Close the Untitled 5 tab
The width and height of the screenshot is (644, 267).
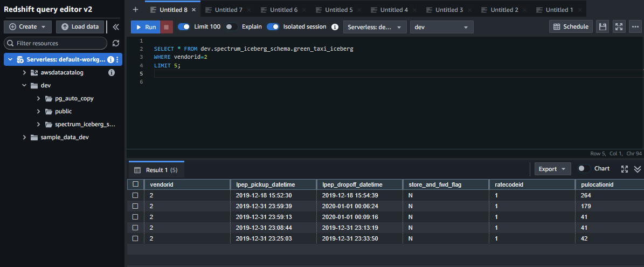coord(359,10)
